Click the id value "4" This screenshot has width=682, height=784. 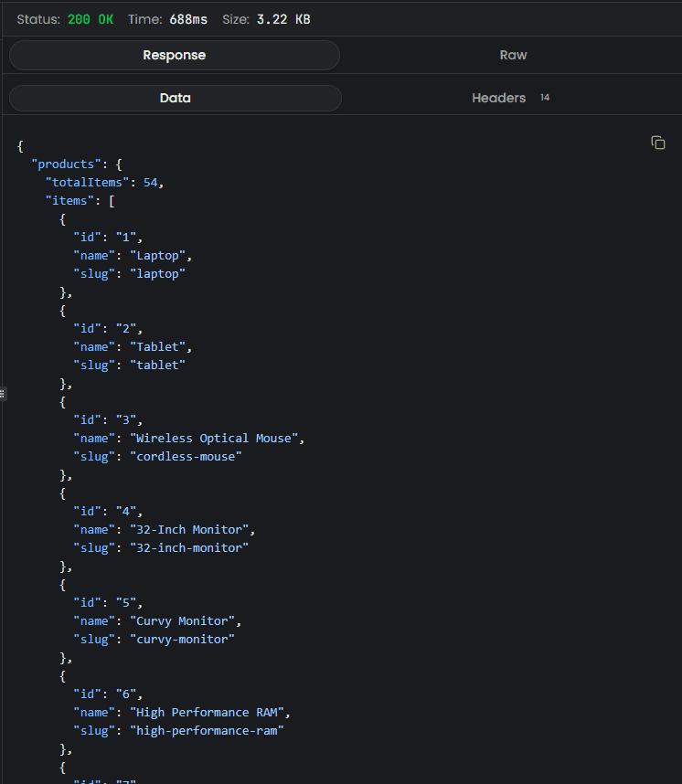click(126, 512)
